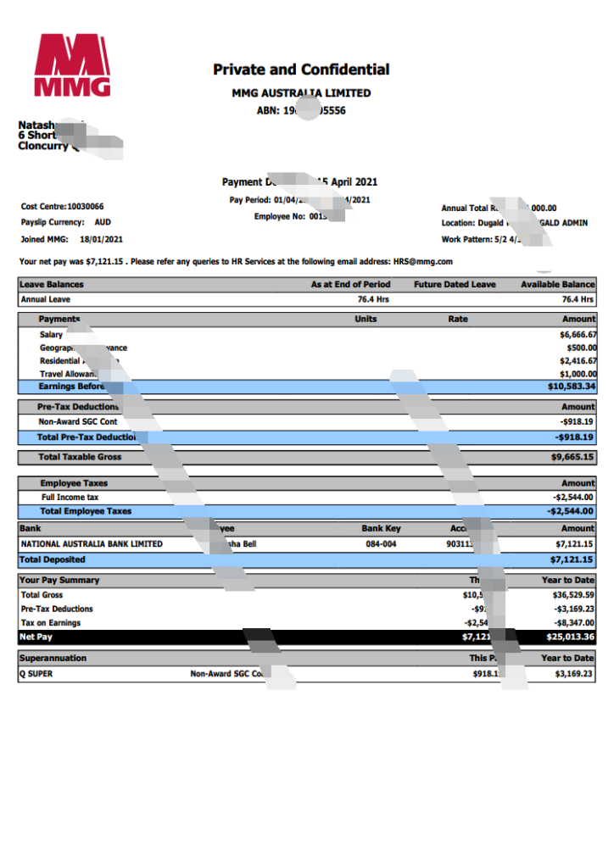Image resolution: width=614 pixels, height=868 pixels.
Task: Click the 'Future Dated Leave' column header
Action: (x=455, y=285)
